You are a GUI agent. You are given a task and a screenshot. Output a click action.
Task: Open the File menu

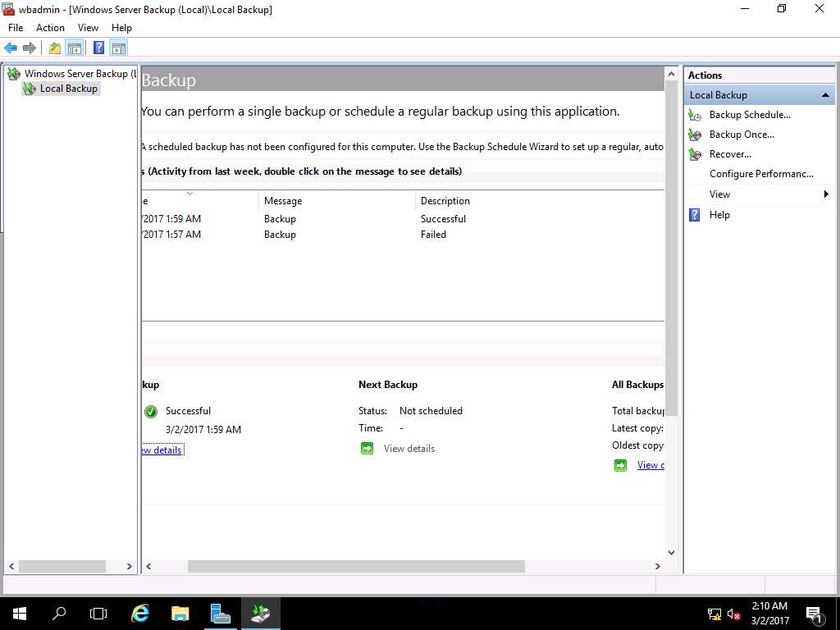(x=16, y=28)
